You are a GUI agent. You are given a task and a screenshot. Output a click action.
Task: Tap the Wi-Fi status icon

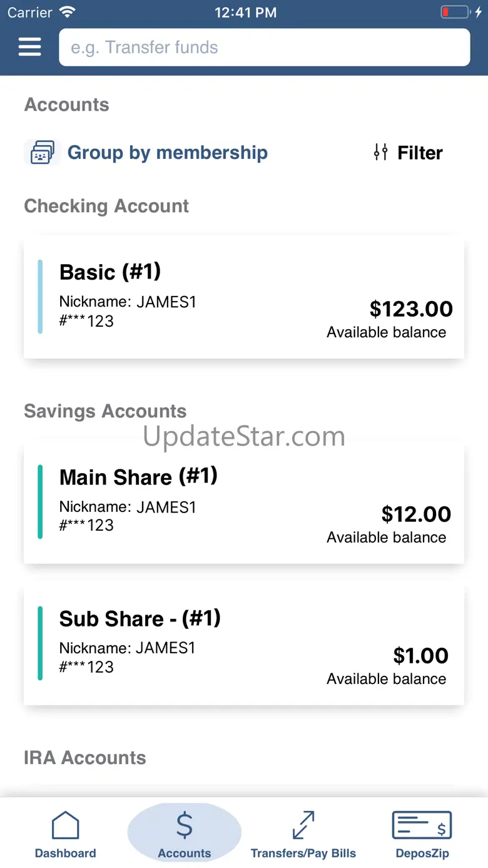pos(67,12)
